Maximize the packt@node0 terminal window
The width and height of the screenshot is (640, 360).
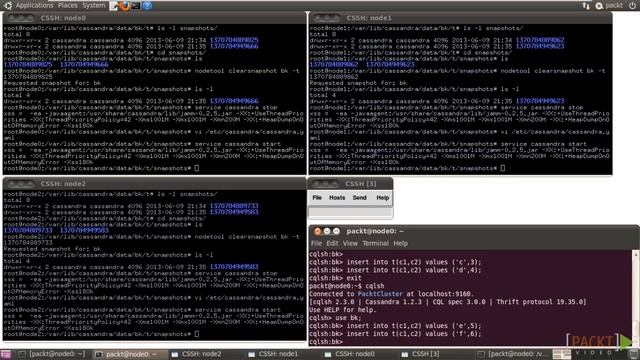click(x=336, y=231)
